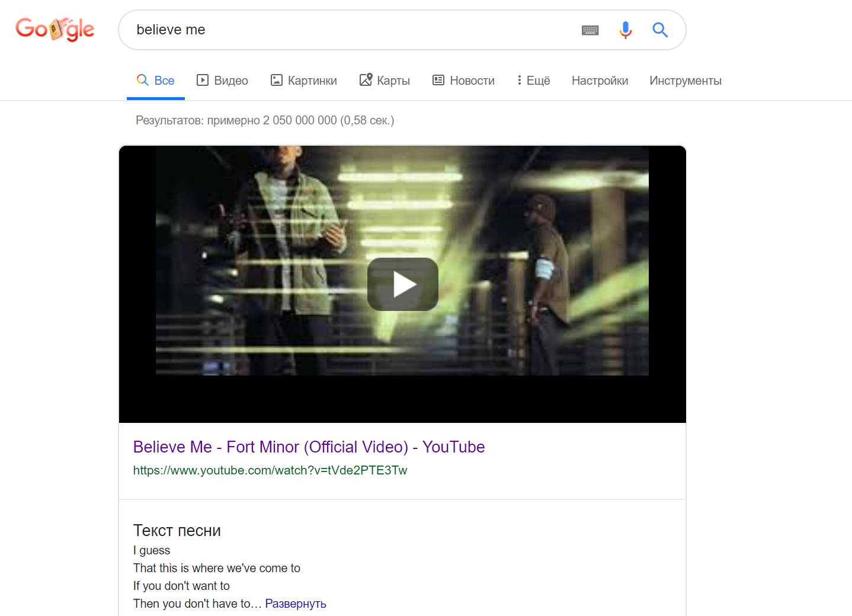Click the blue search magnifier button

click(660, 30)
